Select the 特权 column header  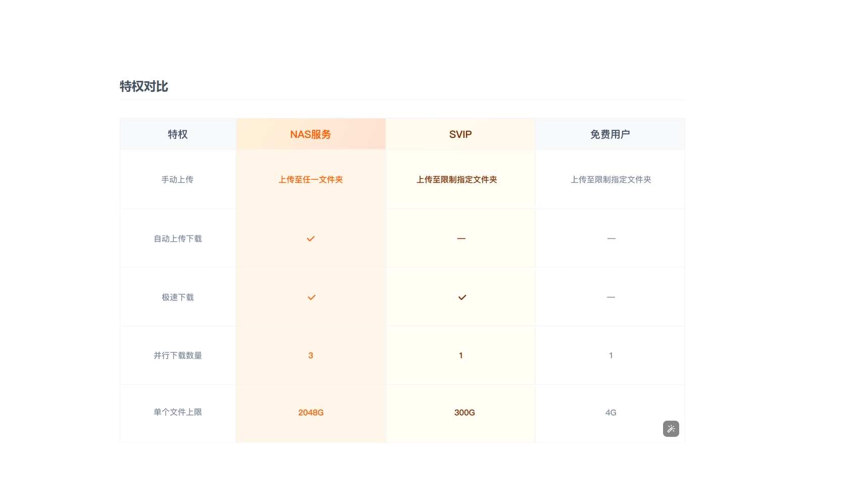point(178,134)
